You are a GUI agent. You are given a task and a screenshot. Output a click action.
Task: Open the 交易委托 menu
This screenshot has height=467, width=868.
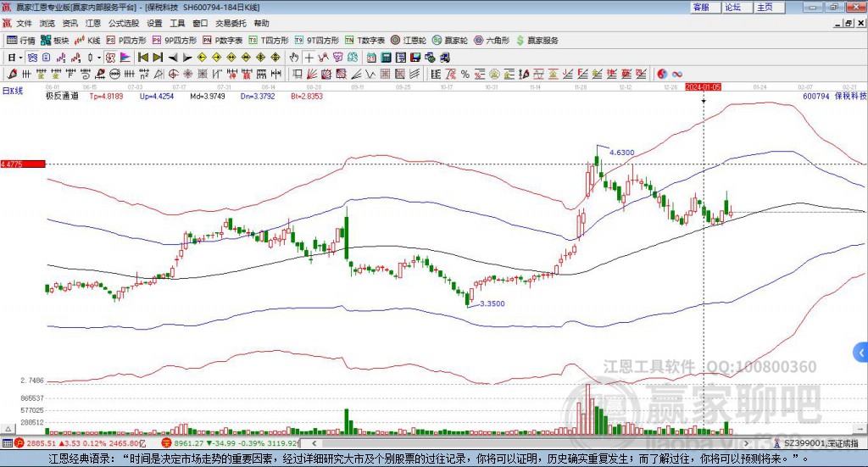(x=231, y=23)
